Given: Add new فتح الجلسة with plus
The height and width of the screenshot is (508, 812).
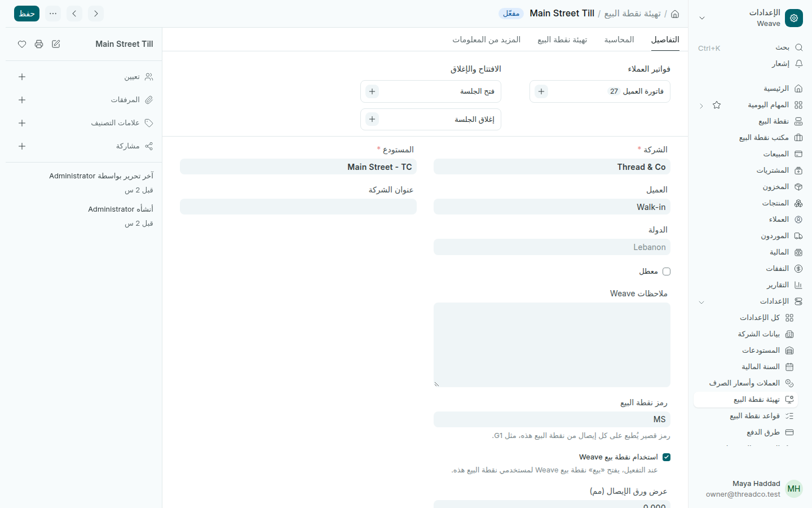Looking at the screenshot, I should pos(372,91).
